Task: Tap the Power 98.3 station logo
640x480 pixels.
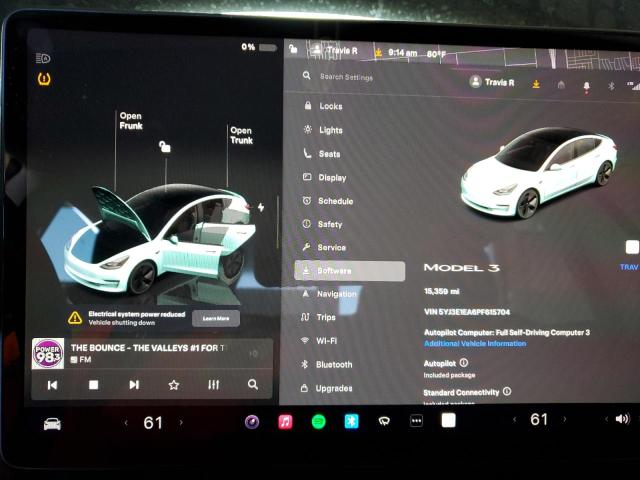Action: coord(48,353)
